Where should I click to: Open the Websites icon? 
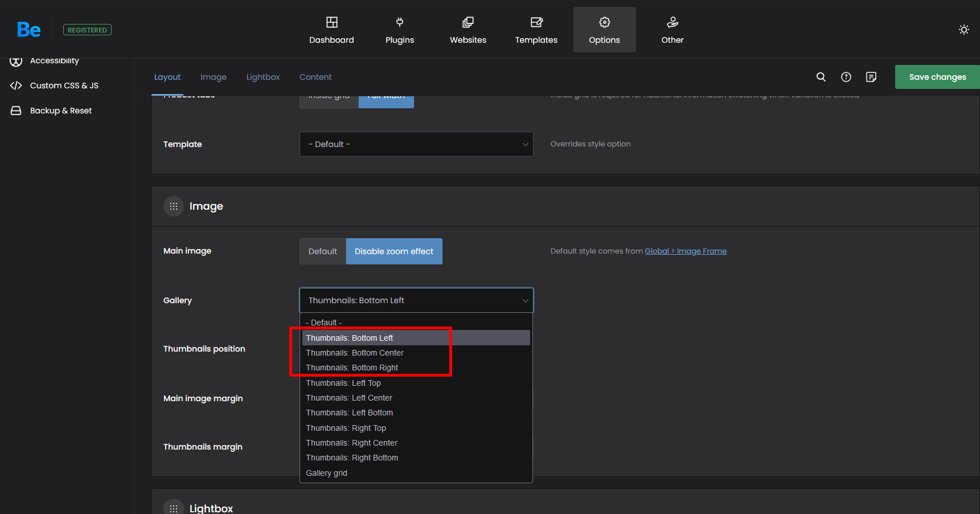468,22
